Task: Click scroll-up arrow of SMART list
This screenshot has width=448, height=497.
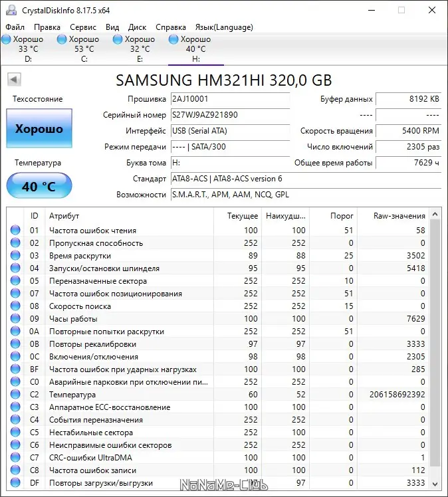Action: (x=435, y=215)
